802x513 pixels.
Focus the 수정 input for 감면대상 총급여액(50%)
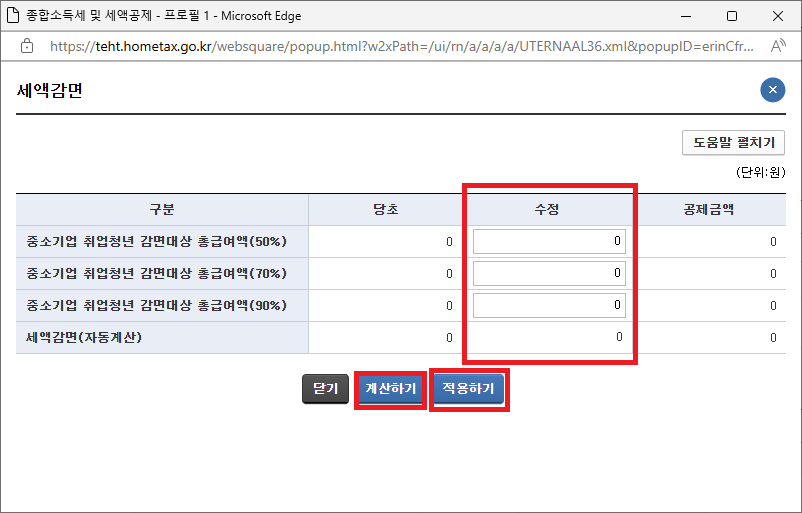549,241
